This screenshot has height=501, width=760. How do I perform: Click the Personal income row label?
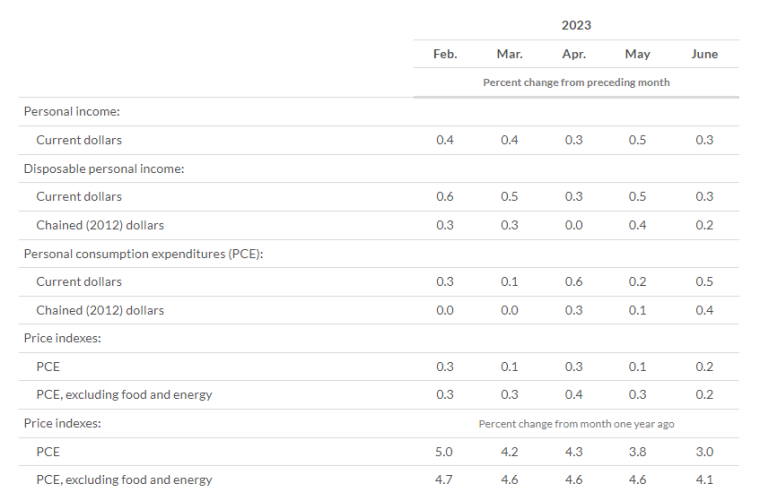tap(72, 111)
